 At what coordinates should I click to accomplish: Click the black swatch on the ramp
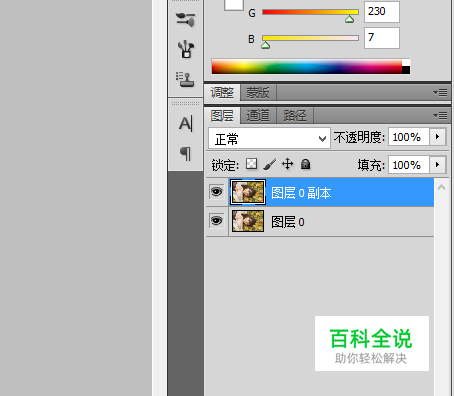point(406,70)
